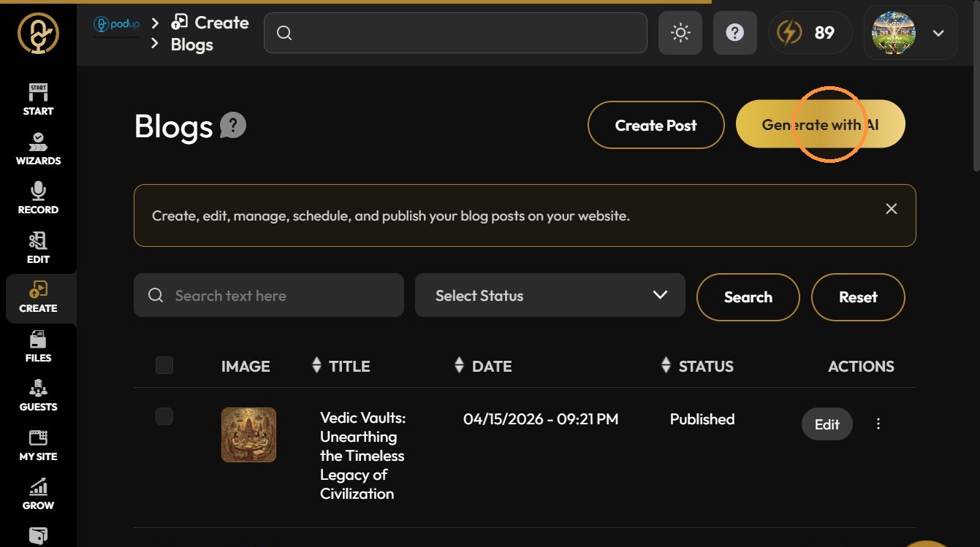Click the Search text here field

coord(269,295)
